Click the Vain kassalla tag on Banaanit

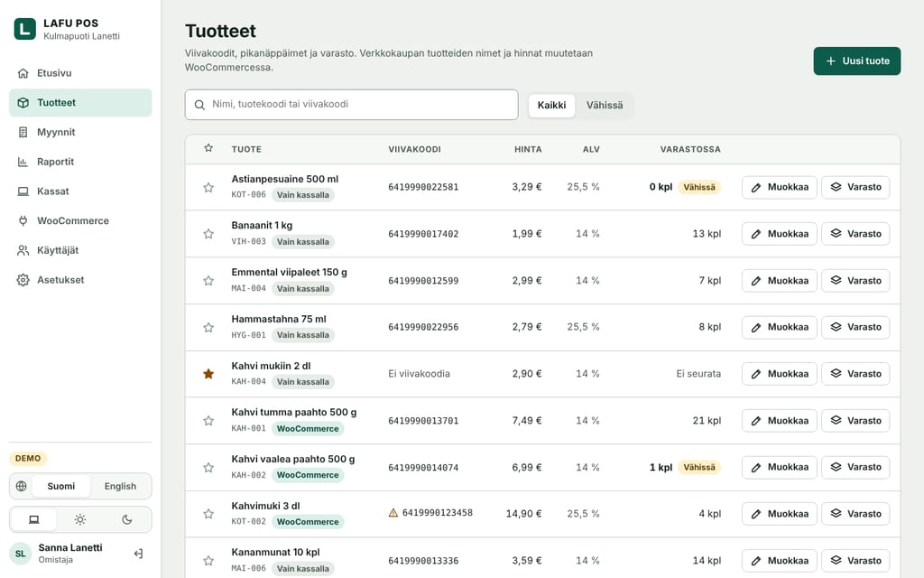pyautogui.click(x=303, y=242)
